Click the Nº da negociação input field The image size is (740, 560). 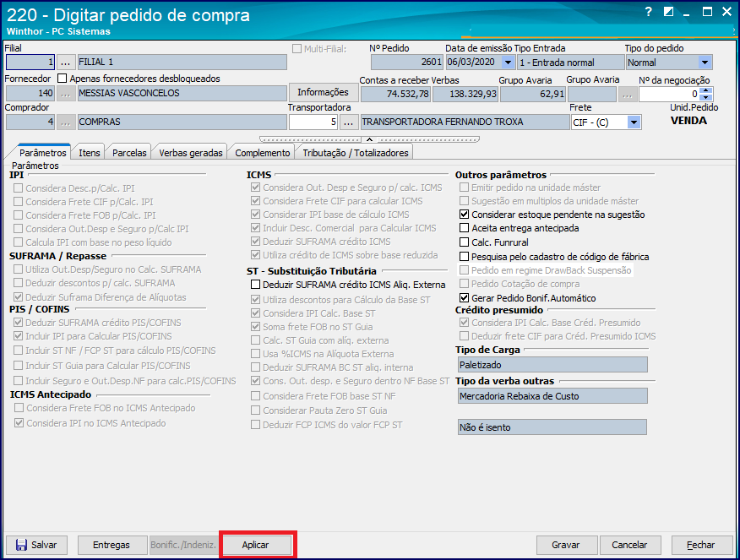(x=669, y=95)
